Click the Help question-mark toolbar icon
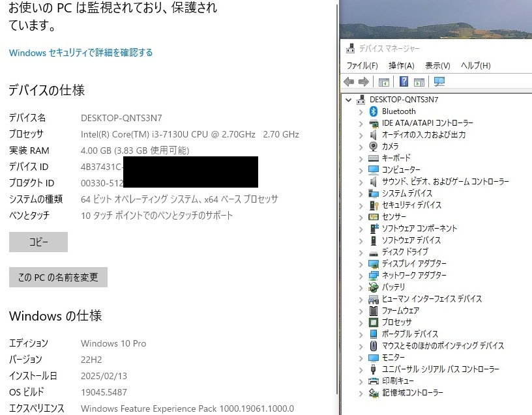This screenshot has width=532, height=415. tap(404, 81)
